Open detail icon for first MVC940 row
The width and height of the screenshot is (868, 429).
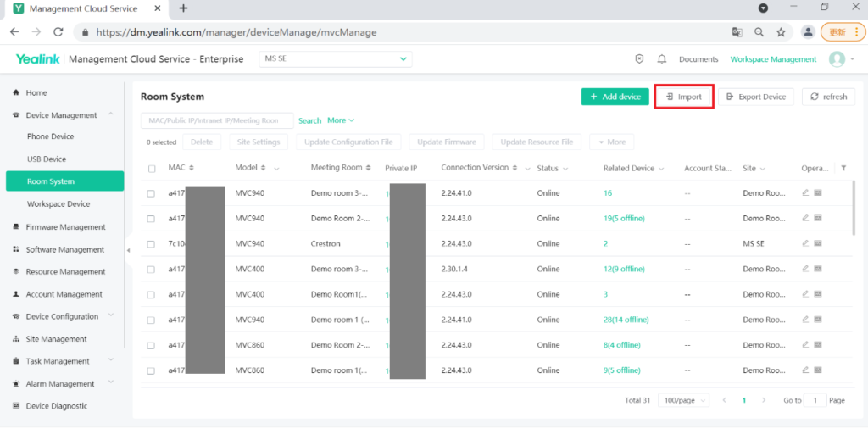pos(818,193)
